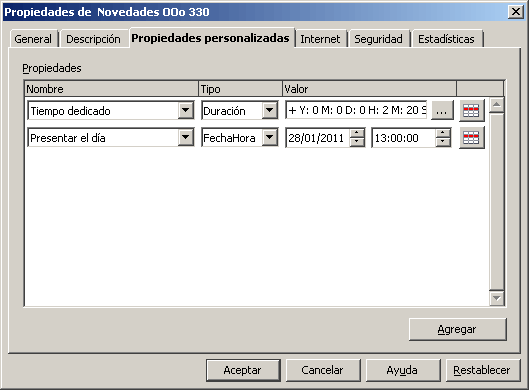This screenshot has height=390, width=529.
Task: Open duration editor via ellipsis button
Action: [442, 110]
